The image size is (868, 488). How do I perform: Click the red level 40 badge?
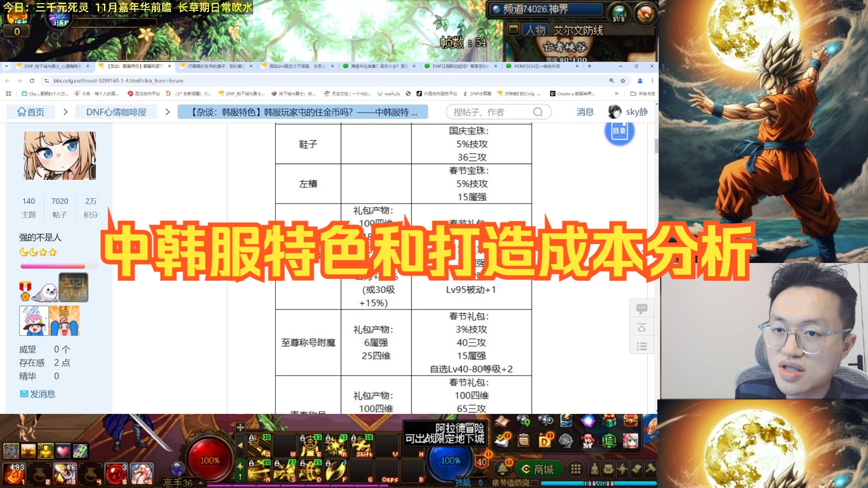point(482,461)
